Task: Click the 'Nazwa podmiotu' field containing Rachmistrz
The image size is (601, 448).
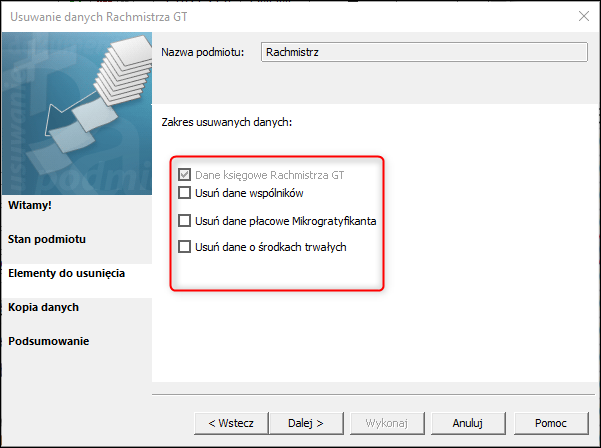Action: (x=424, y=52)
